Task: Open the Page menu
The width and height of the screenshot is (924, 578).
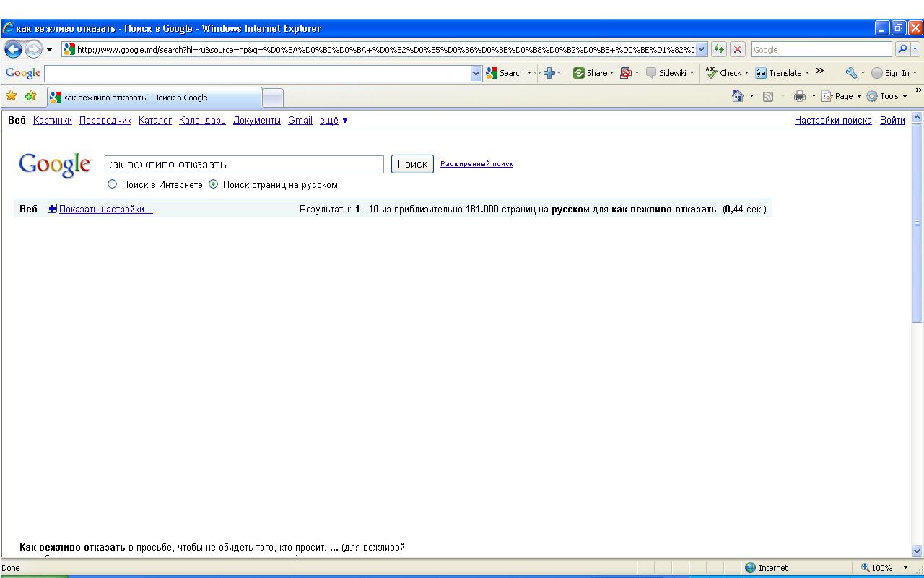Action: tap(842, 96)
